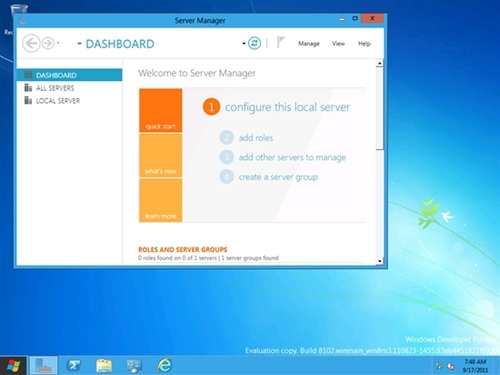Refresh the Server Manager dashboard

click(x=254, y=43)
